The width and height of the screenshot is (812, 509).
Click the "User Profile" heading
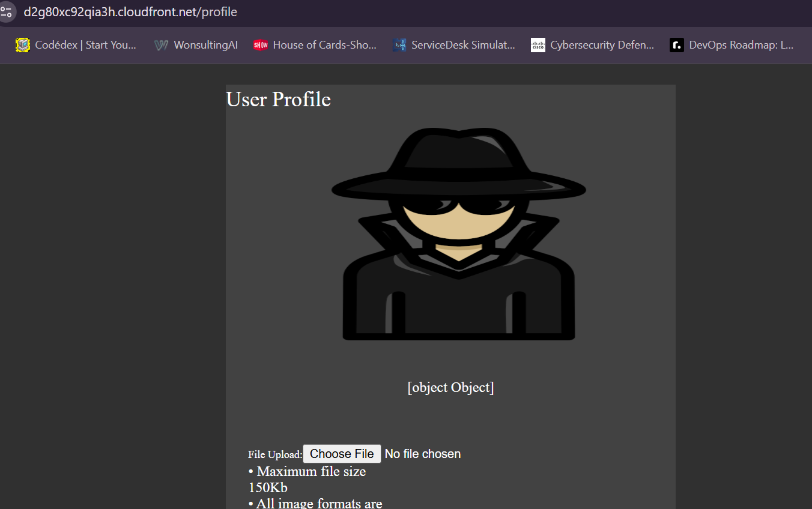[x=279, y=99]
